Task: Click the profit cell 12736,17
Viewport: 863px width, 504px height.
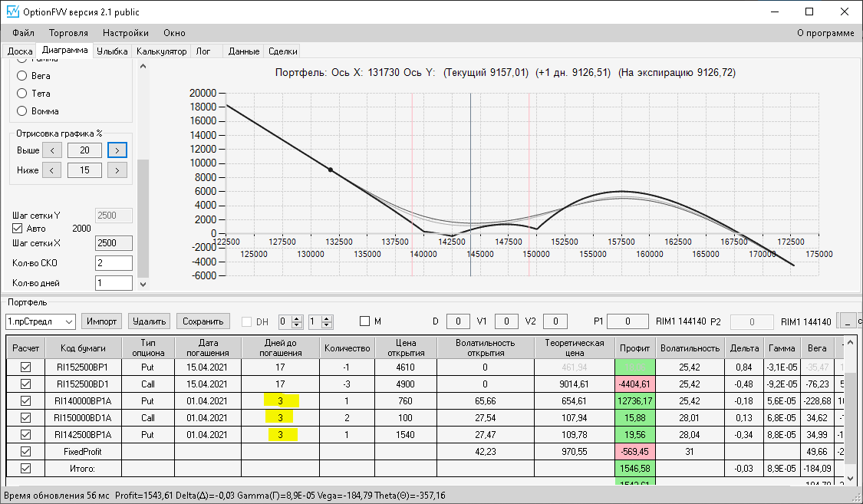Action: click(634, 401)
